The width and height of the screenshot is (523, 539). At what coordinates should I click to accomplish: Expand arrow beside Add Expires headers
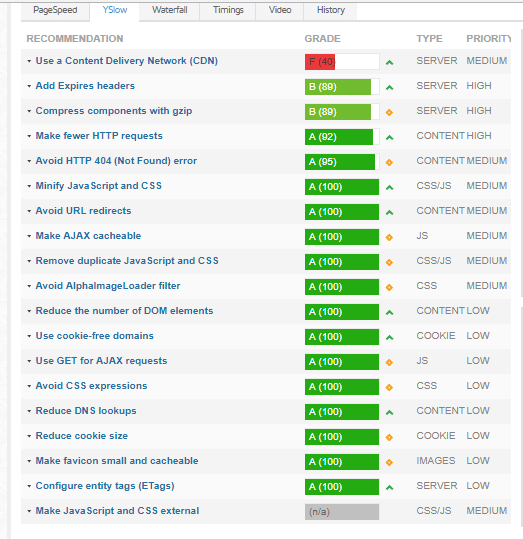(29, 86)
